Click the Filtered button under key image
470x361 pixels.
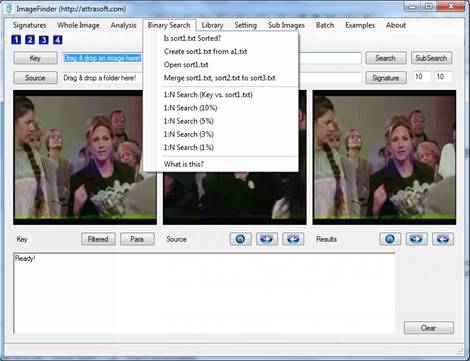click(98, 239)
